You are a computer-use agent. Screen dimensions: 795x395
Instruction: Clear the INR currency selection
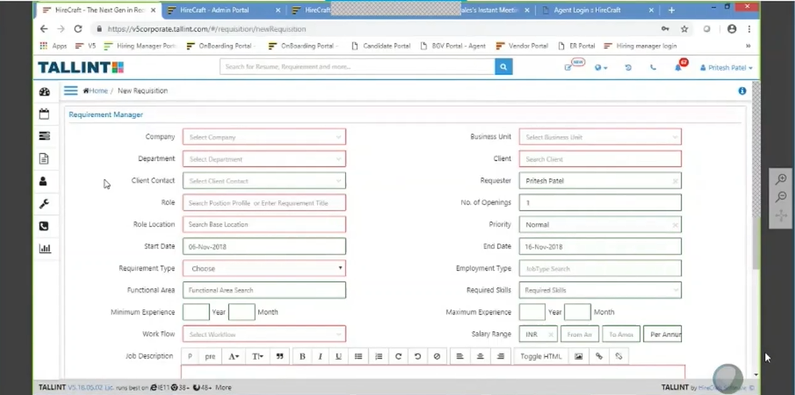click(551, 334)
